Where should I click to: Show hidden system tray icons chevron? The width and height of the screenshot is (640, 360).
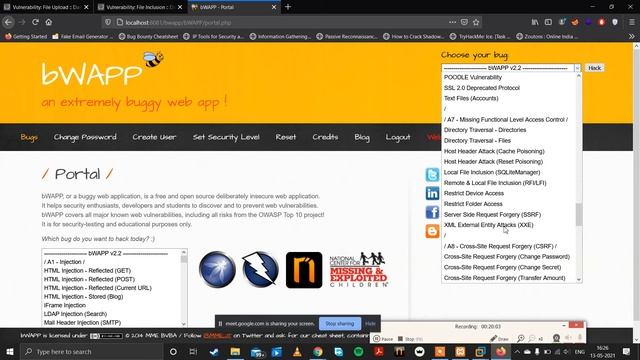pyautogui.click(x=517, y=351)
